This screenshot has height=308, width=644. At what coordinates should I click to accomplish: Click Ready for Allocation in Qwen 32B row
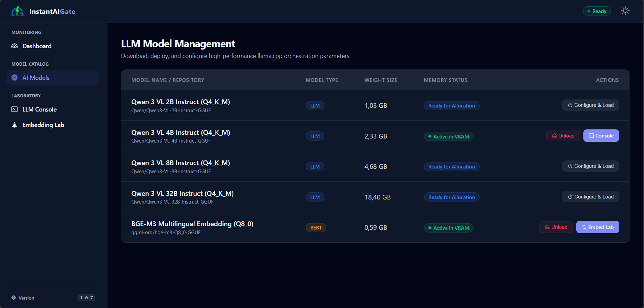[451, 197]
